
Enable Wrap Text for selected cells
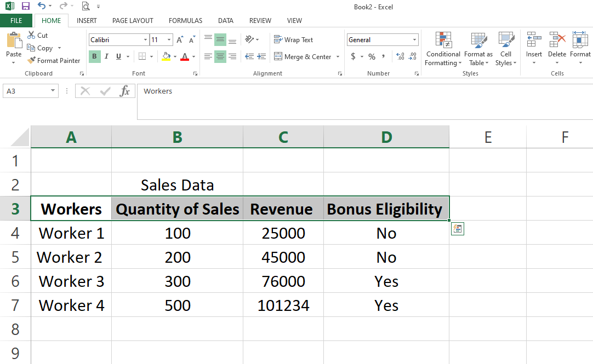point(293,40)
